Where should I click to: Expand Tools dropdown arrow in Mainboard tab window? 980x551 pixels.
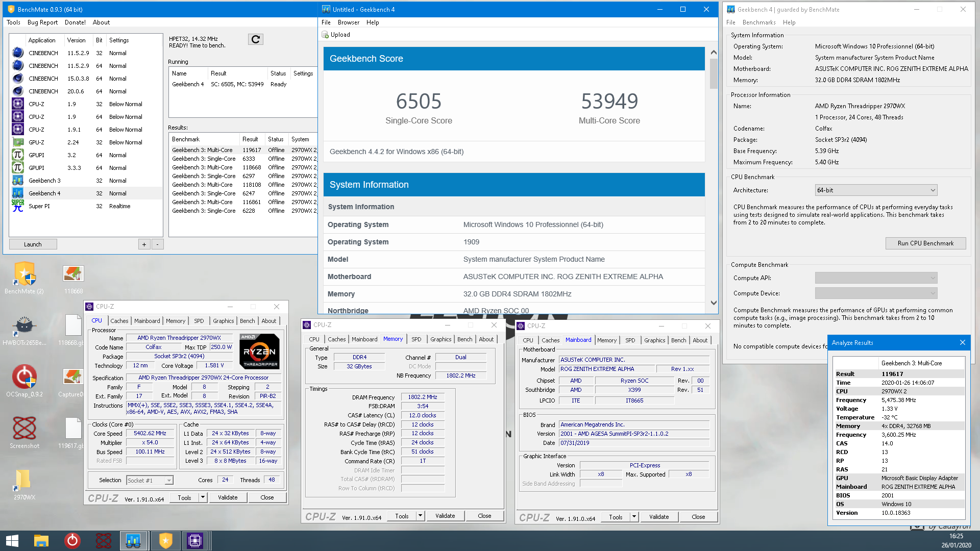pyautogui.click(x=634, y=517)
